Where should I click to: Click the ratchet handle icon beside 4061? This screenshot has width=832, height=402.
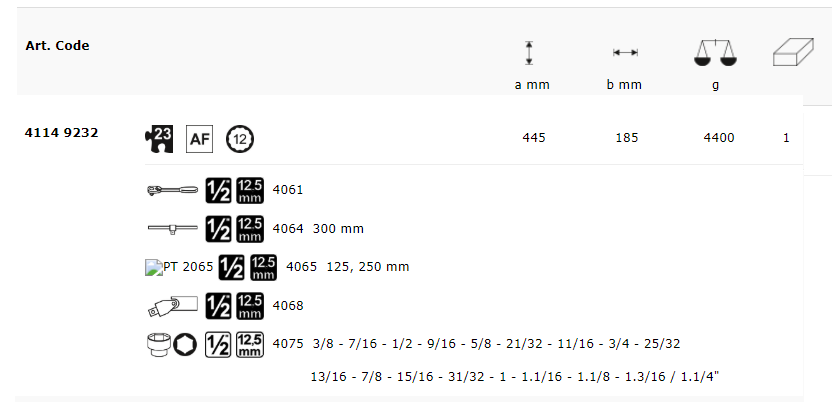click(x=171, y=190)
